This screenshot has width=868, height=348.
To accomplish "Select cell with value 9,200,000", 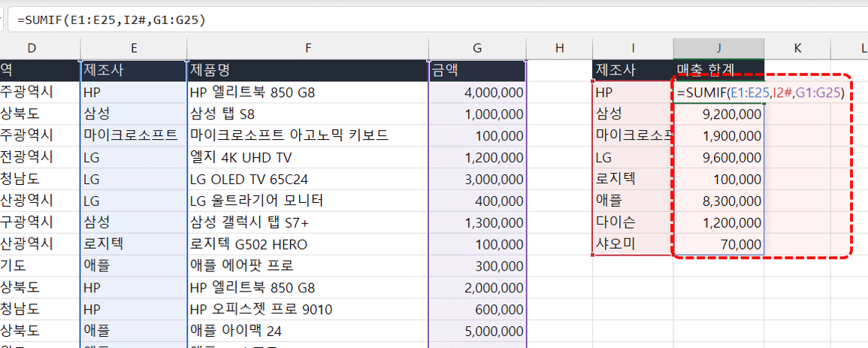I will pyautogui.click(x=719, y=114).
